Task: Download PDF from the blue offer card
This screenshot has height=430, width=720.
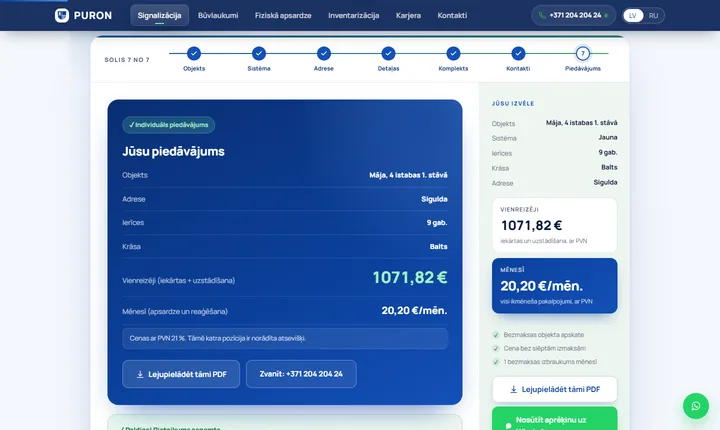Action: [x=181, y=374]
